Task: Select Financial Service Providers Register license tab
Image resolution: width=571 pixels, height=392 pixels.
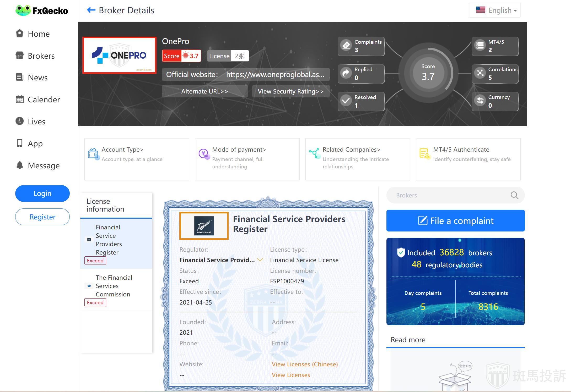Action: coord(109,240)
